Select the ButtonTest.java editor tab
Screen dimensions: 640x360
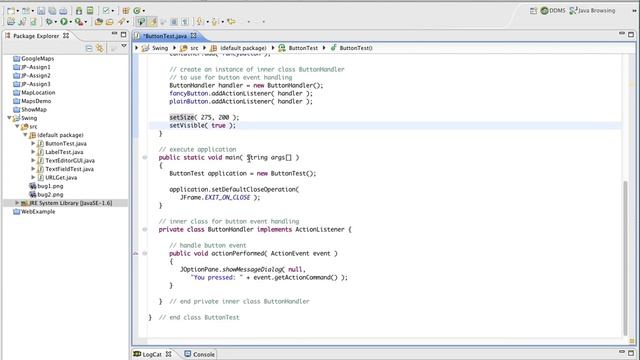coord(165,36)
